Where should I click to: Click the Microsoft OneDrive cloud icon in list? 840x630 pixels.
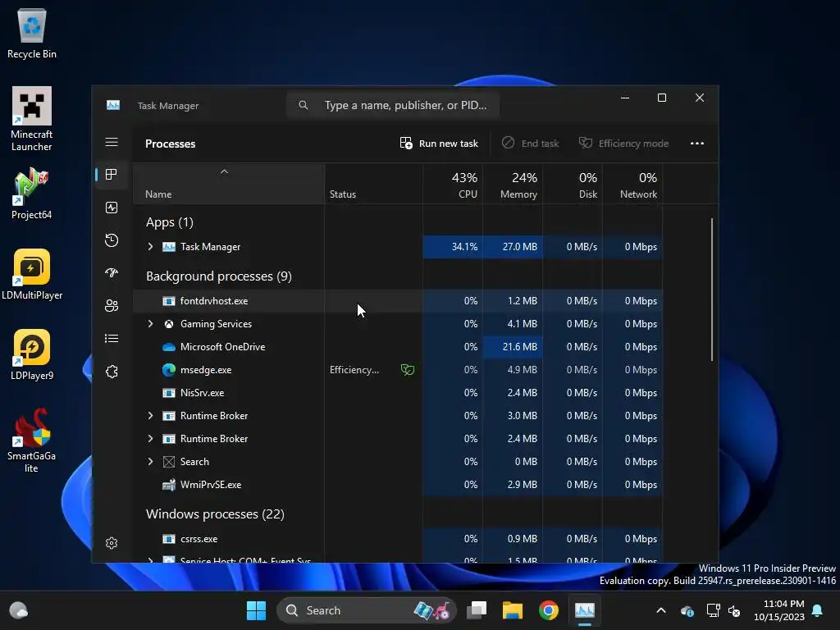point(169,347)
